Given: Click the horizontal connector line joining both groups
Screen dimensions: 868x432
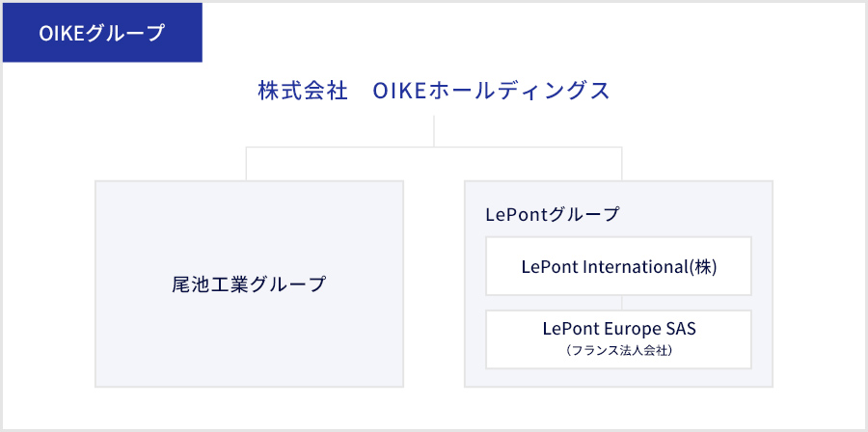Looking at the screenshot, I should [434, 148].
